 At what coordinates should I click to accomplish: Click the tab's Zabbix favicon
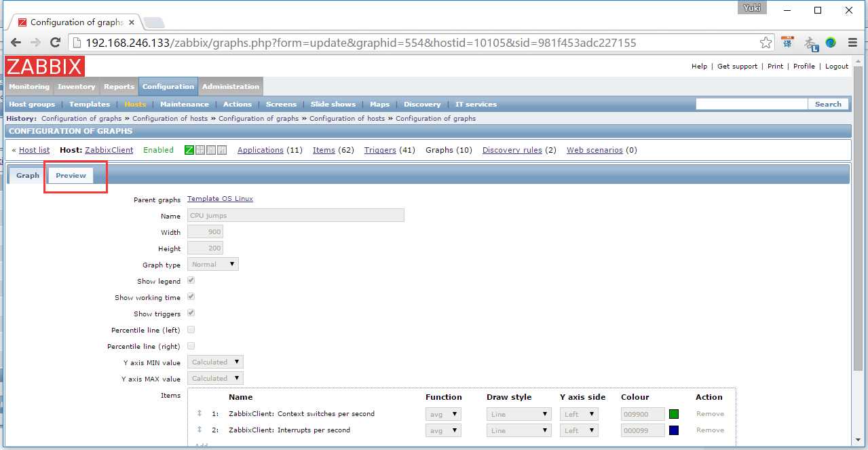[22, 22]
